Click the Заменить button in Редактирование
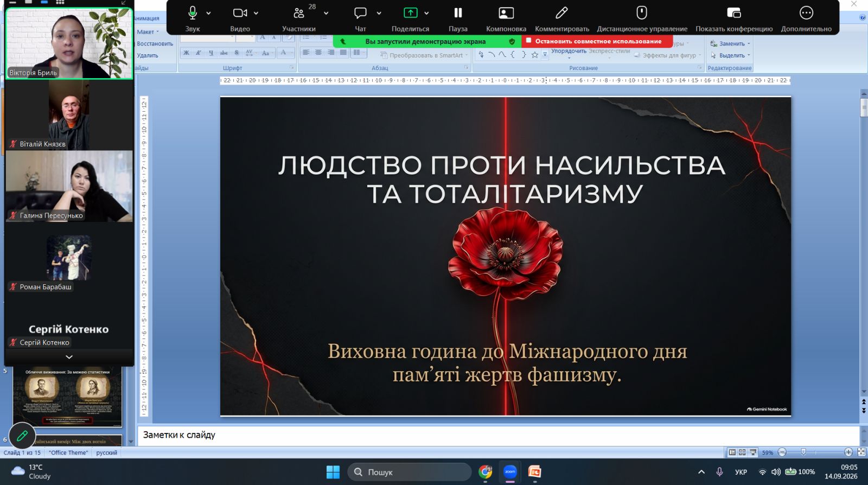Viewport: 868px width, 485px height. (730, 43)
